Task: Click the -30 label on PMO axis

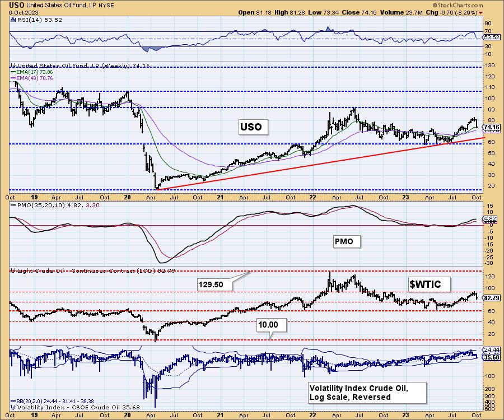Action: click(x=489, y=263)
